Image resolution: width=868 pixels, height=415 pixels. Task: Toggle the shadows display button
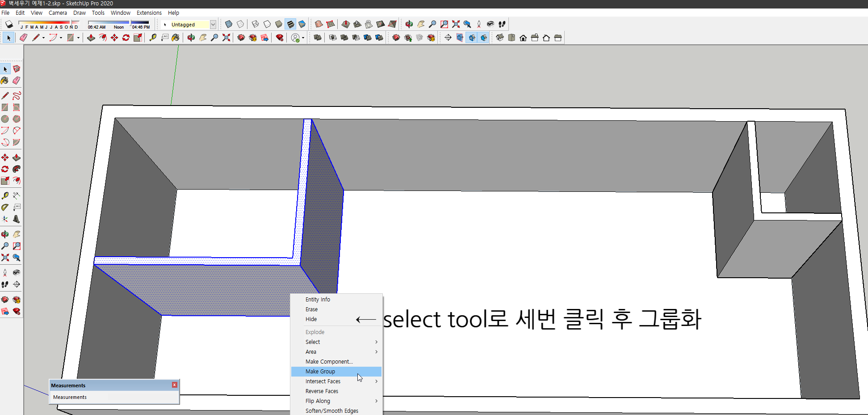[9, 24]
